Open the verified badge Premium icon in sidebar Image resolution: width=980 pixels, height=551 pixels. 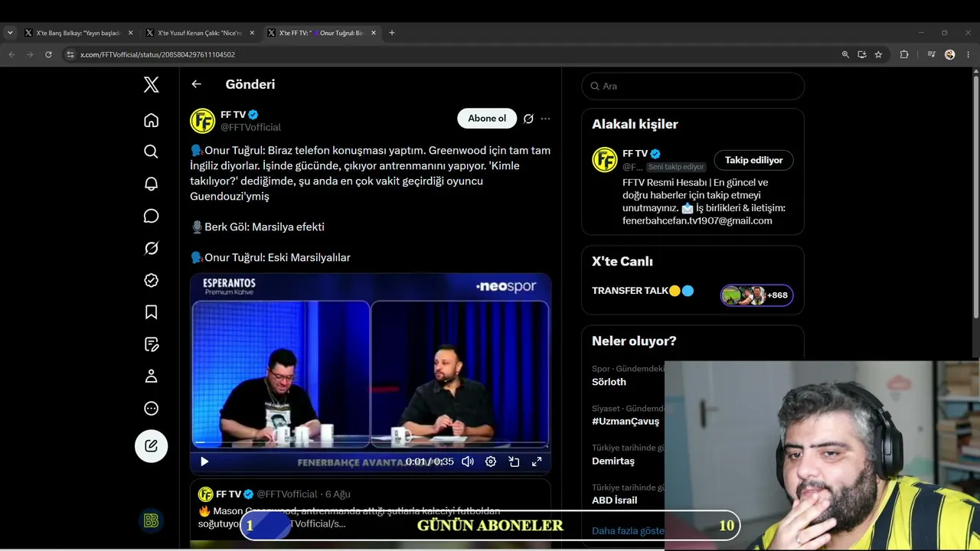(152, 280)
